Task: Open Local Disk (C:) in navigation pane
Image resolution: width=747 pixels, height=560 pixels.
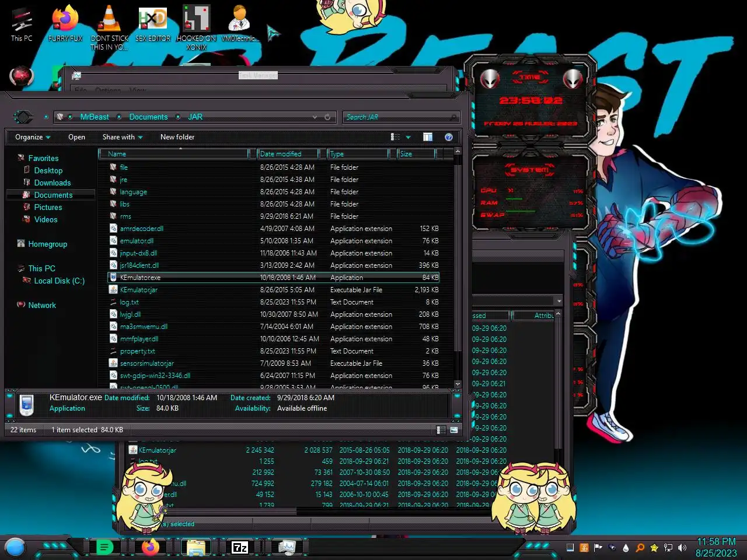Action: [x=59, y=281]
